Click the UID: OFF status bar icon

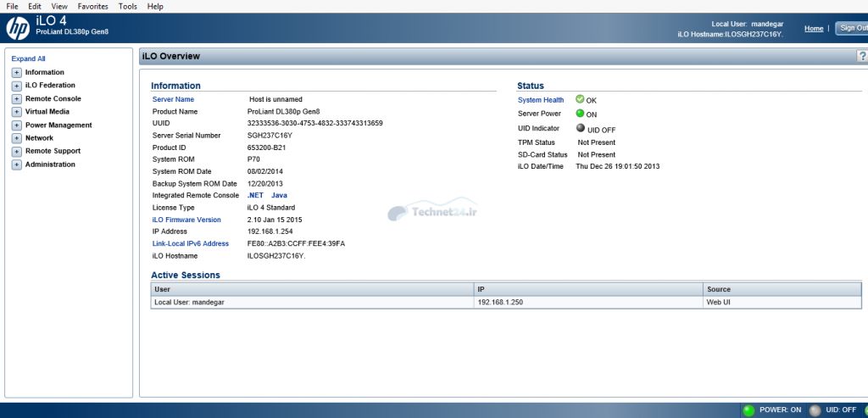815,410
